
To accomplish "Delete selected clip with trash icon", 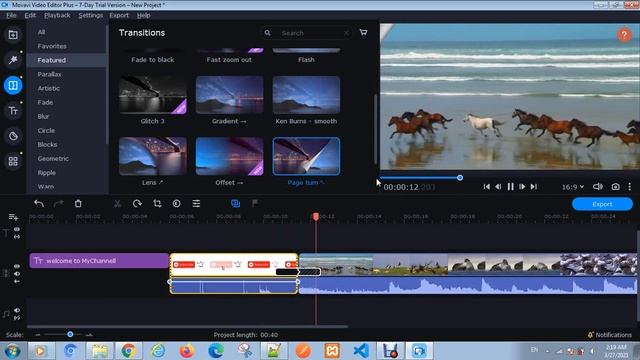I will pyautogui.click(x=78, y=203).
